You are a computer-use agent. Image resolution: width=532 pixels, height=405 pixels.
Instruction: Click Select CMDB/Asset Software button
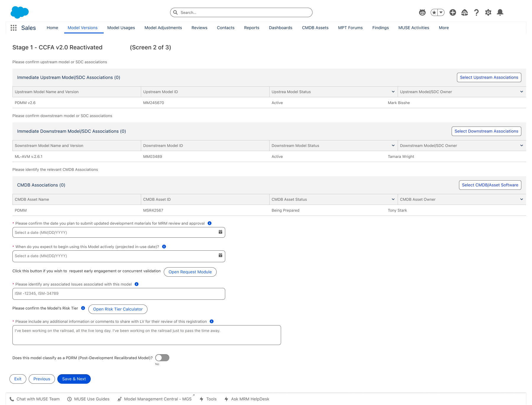(490, 185)
